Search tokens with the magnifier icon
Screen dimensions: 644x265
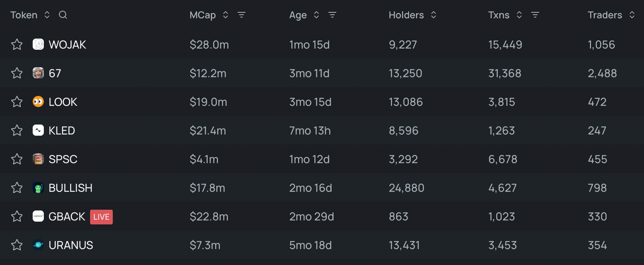[x=63, y=15]
